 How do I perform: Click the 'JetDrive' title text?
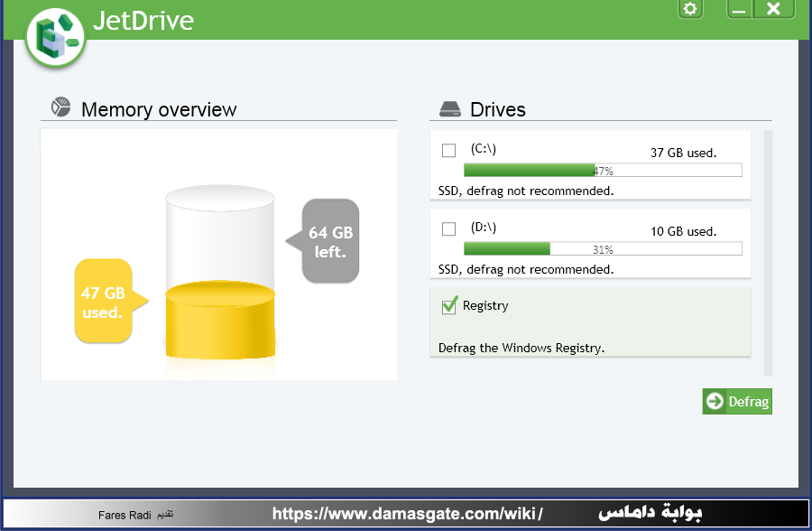tap(143, 21)
